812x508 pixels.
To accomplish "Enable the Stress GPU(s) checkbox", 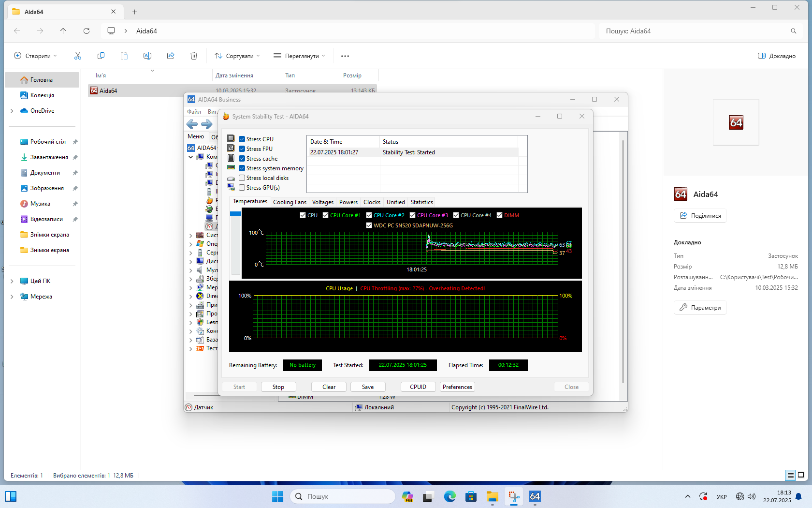I will click(242, 188).
